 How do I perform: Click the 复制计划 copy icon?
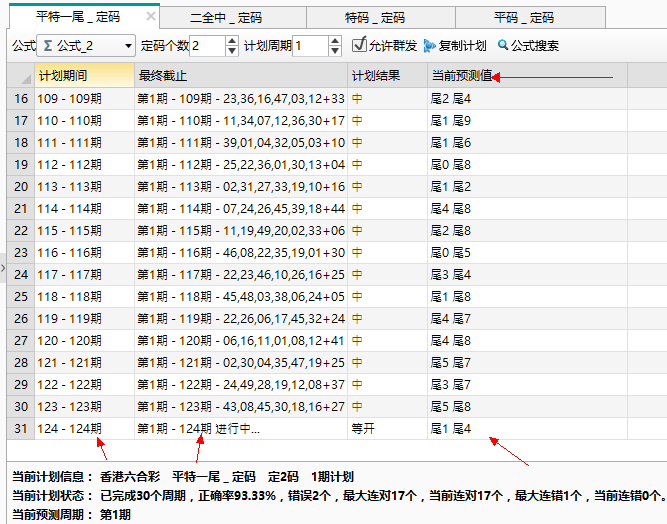(x=430, y=46)
